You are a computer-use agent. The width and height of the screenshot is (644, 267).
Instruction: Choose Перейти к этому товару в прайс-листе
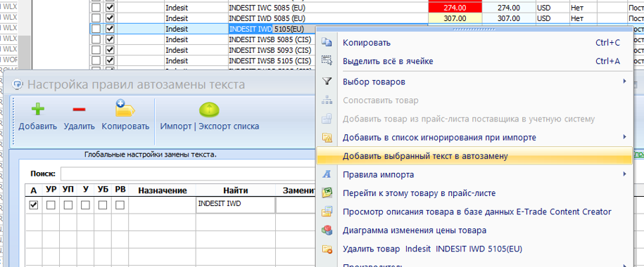tap(474, 193)
